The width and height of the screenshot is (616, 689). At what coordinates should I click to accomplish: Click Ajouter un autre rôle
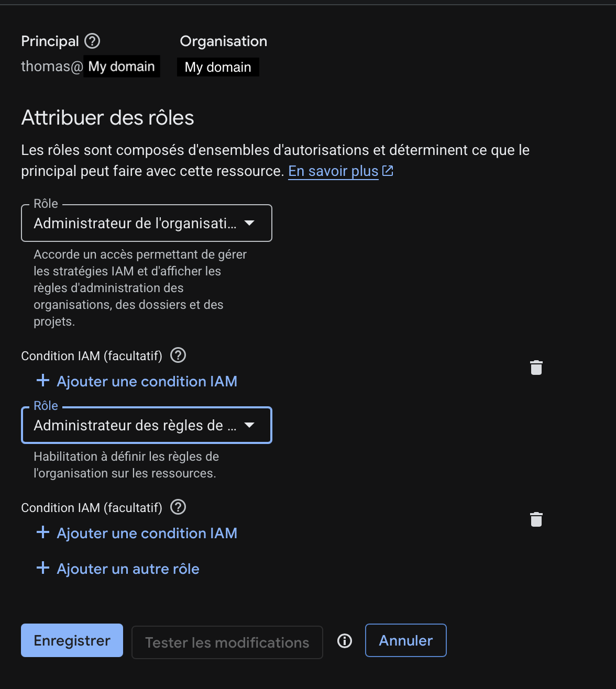(118, 569)
